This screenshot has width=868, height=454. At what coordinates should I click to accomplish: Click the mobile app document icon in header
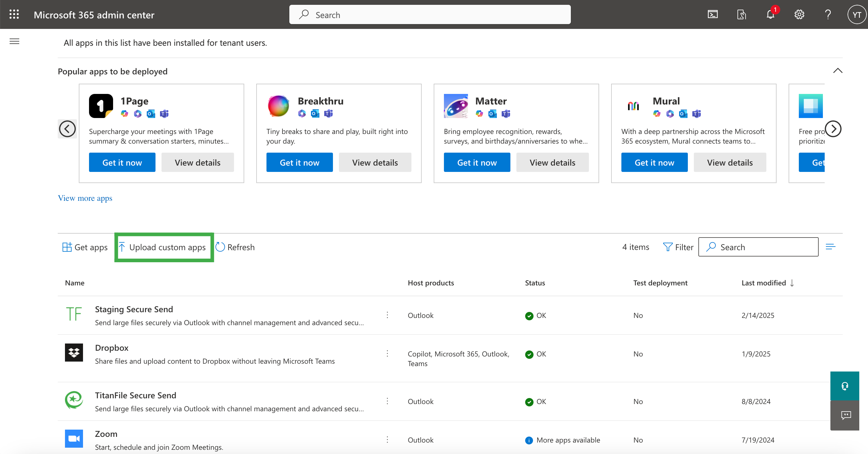741,14
